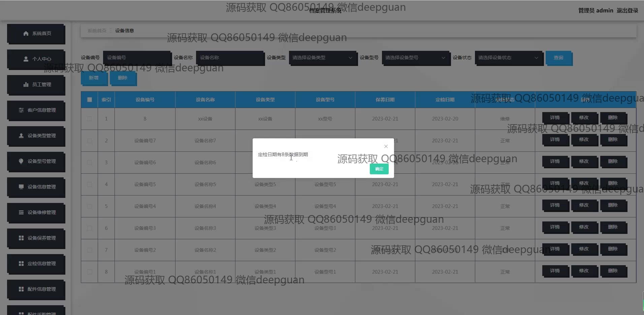Screen dimensions: 644x315
Task: Click the 查询 search button
Action: tap(558, 58)
